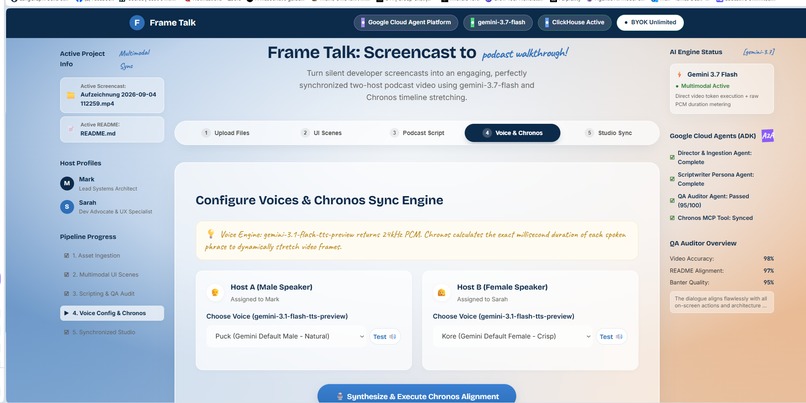Screen dimensions: 806x403
Task: Click the lightning icon beside Gemini 3.7 Flash
Action: [679, 75]
